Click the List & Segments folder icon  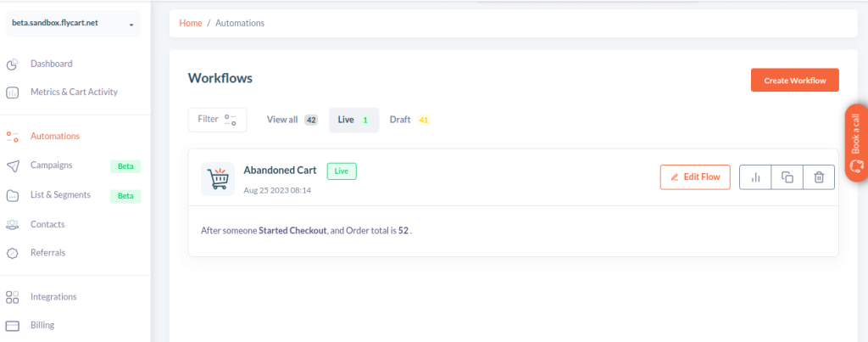pos(12,196)
